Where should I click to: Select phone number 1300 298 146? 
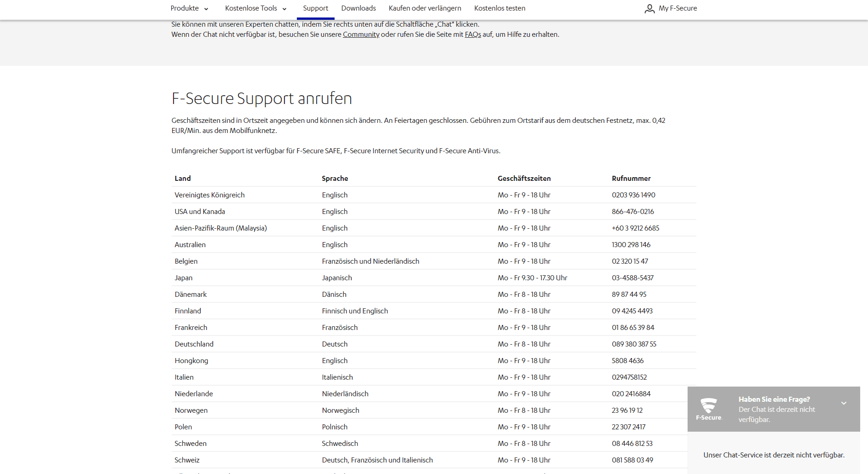pos(631,245)
